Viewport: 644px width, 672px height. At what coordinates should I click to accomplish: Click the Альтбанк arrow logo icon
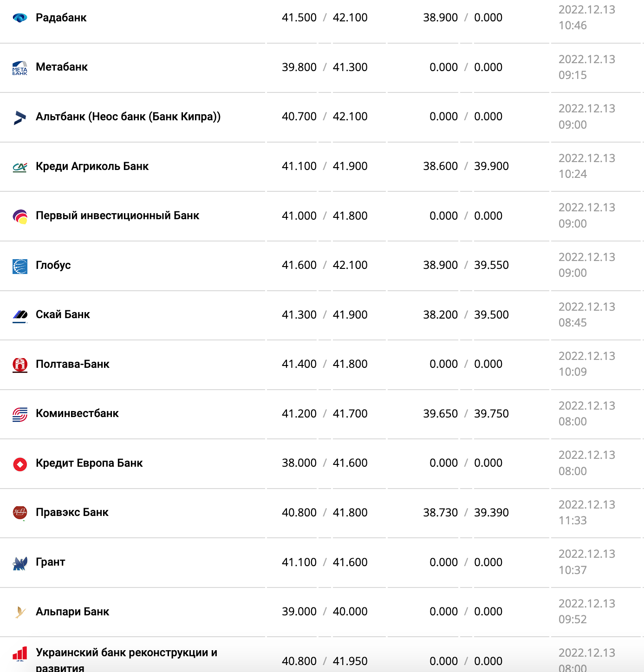click(x=20, y=117)
